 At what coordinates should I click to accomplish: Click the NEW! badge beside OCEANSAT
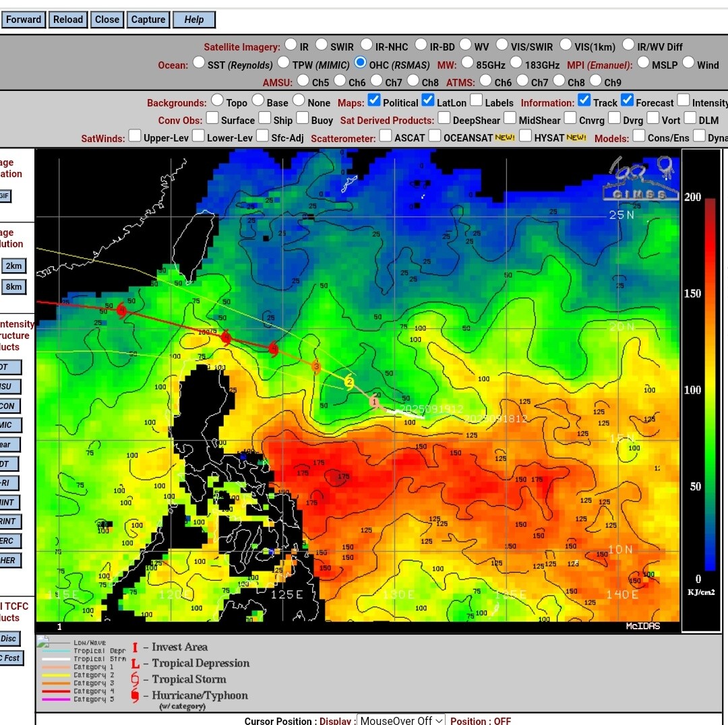coord(504,137)
